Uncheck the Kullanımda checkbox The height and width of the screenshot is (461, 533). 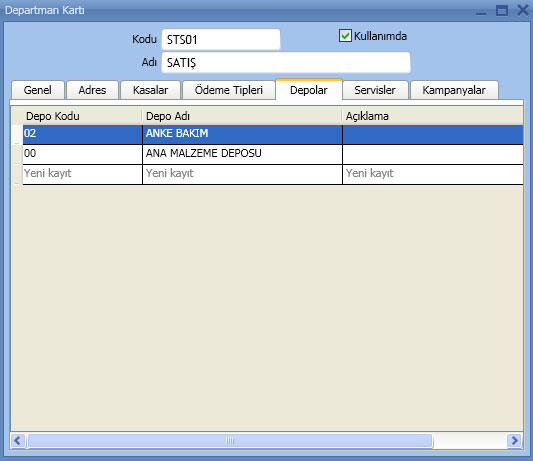(x=345, y=36)
